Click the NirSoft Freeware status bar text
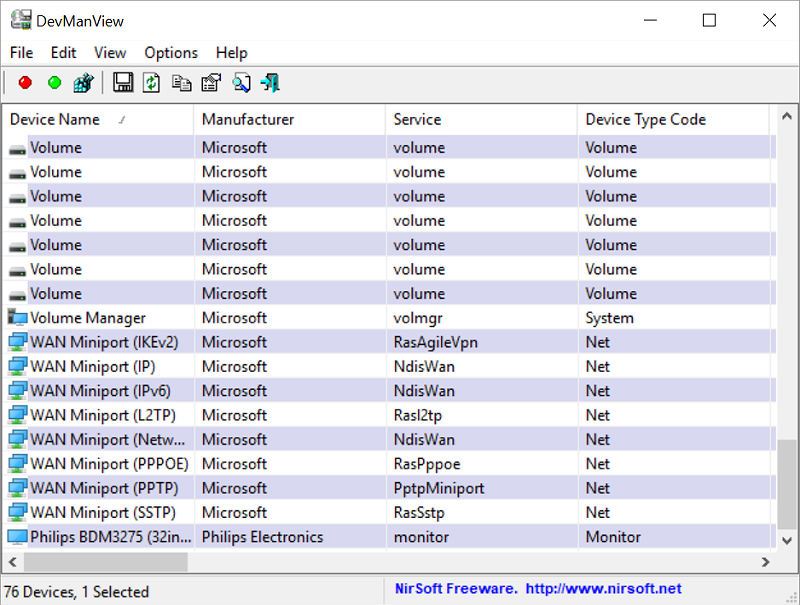 [456, 589]
